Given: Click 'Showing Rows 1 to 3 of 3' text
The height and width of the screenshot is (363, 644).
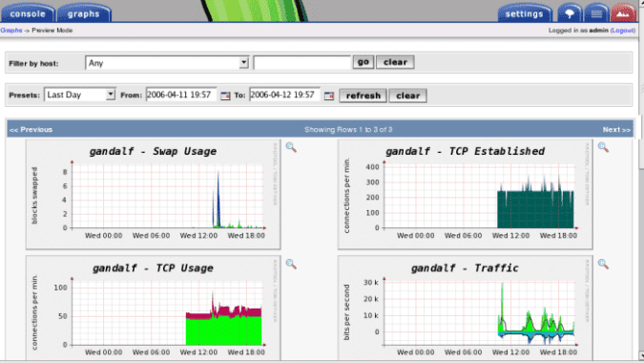Looking at the screenshot, I should pos(348,130).
